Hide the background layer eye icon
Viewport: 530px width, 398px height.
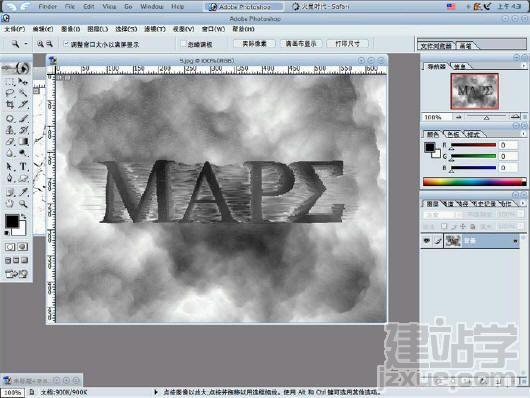[427, 241]
